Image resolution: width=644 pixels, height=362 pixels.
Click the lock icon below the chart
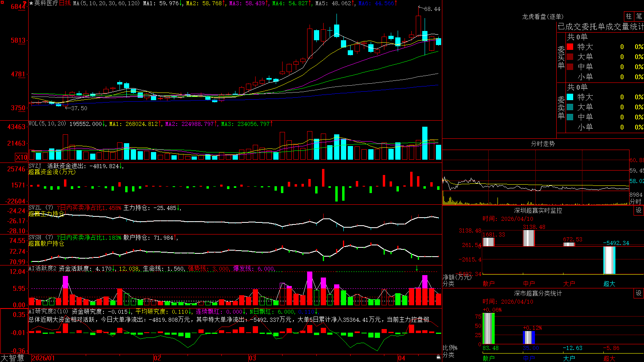click(x=438, y=357)
